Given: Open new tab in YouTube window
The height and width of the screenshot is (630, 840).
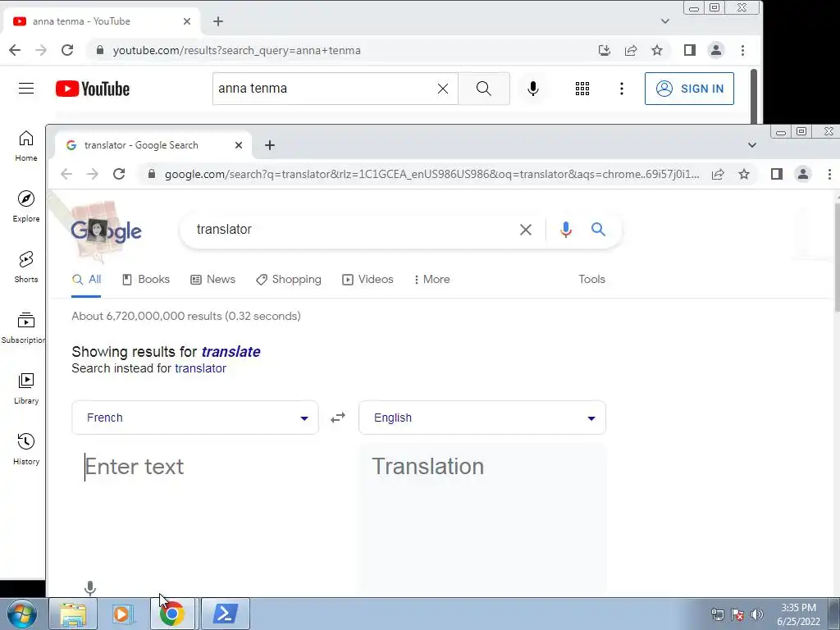Looking at the screenshot, I should 218,21.
